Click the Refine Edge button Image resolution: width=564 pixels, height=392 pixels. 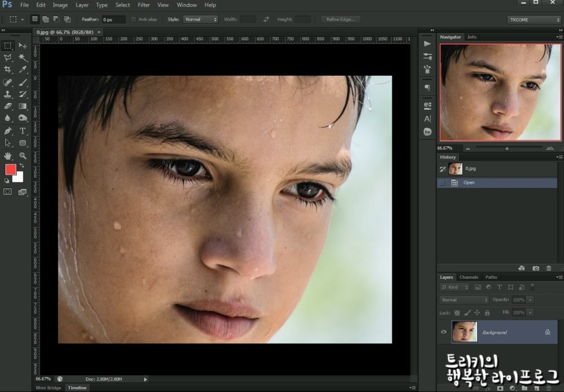pyautogui.click(x=340, y=19)
